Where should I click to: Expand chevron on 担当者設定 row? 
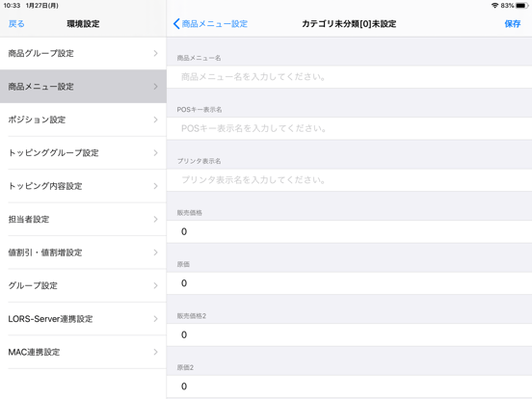(x=155, y=220)
